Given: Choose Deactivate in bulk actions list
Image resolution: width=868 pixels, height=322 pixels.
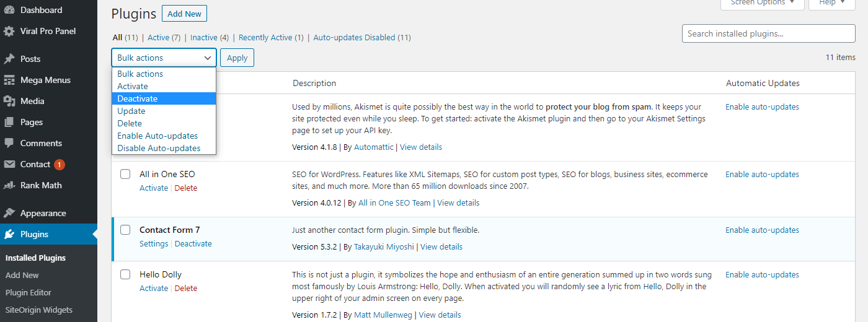Looking at the screenshot, I should [x=164, y=98].
